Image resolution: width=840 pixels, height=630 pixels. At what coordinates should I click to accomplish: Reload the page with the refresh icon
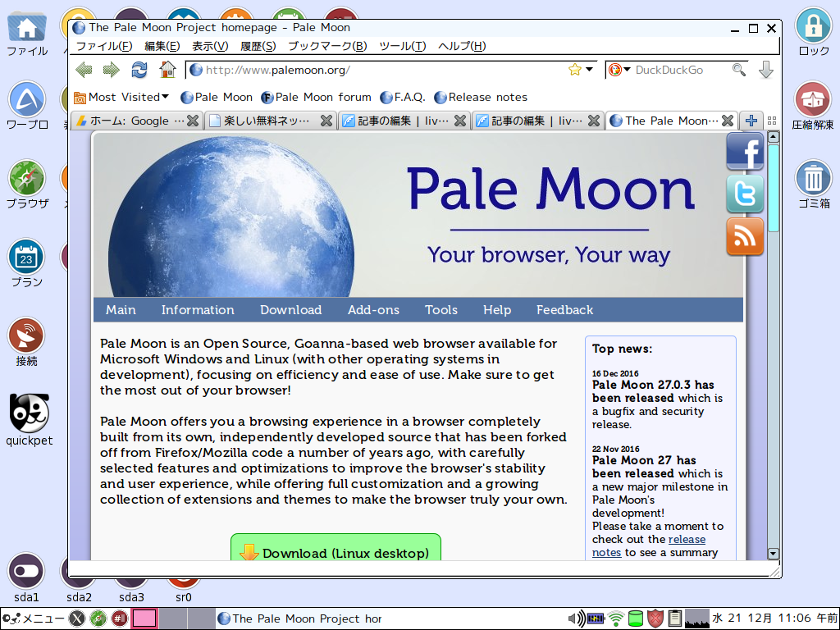tap(139, 70)
